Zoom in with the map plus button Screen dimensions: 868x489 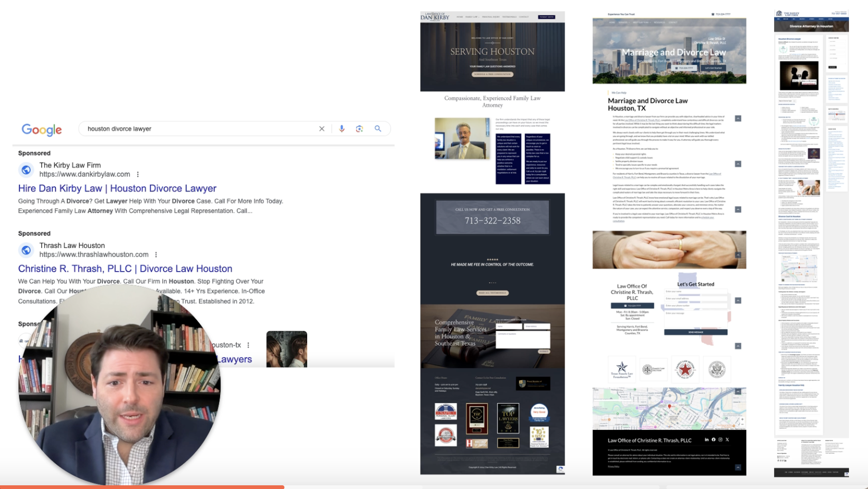click(742, 420)
